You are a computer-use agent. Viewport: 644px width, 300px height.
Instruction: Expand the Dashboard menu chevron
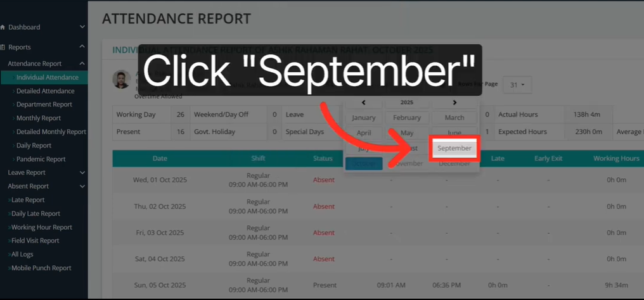point(82,27)
